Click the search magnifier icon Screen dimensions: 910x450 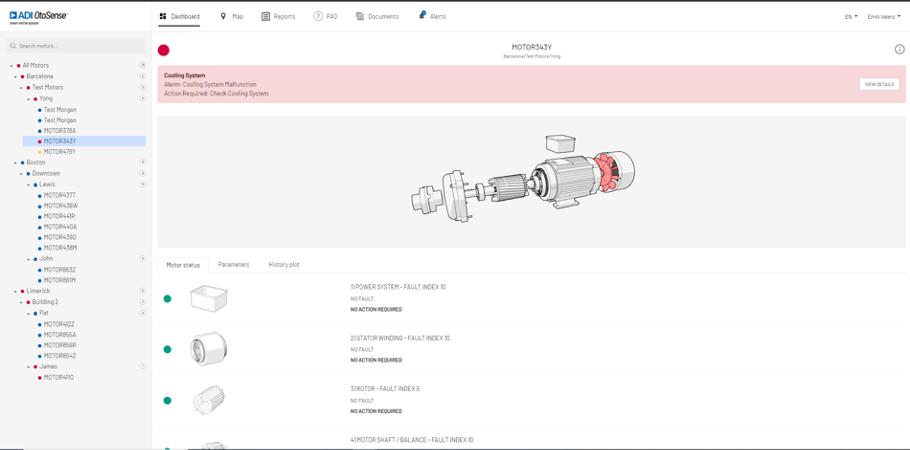pyautogui.click(x=13, y=46)
